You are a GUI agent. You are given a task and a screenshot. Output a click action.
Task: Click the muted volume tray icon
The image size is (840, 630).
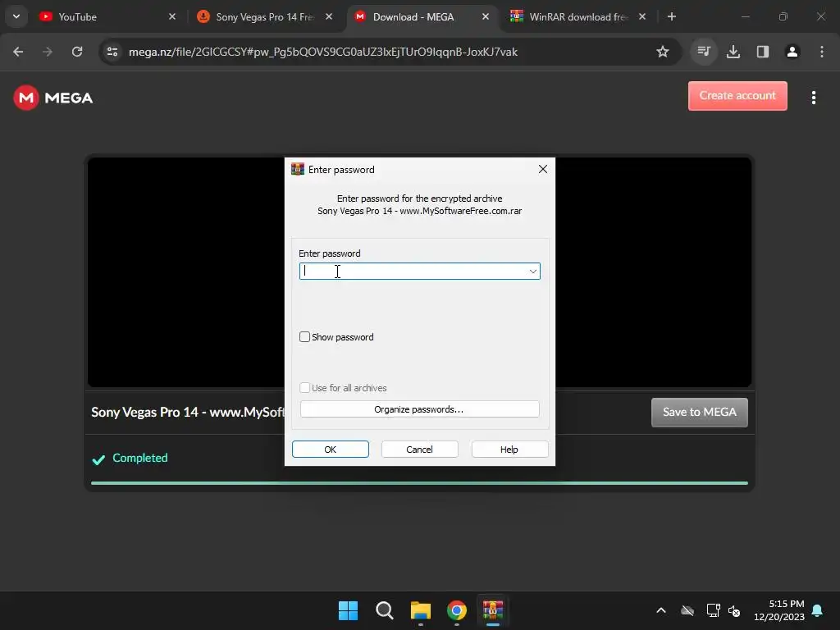click(734, 610)
